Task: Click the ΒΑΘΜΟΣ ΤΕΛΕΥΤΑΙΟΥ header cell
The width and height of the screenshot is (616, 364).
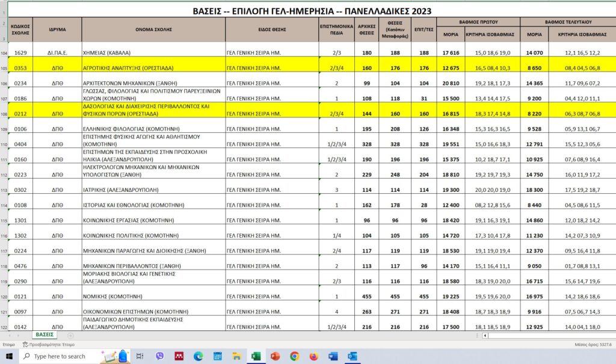Action: pyautogui.click(x=568, y=22)
